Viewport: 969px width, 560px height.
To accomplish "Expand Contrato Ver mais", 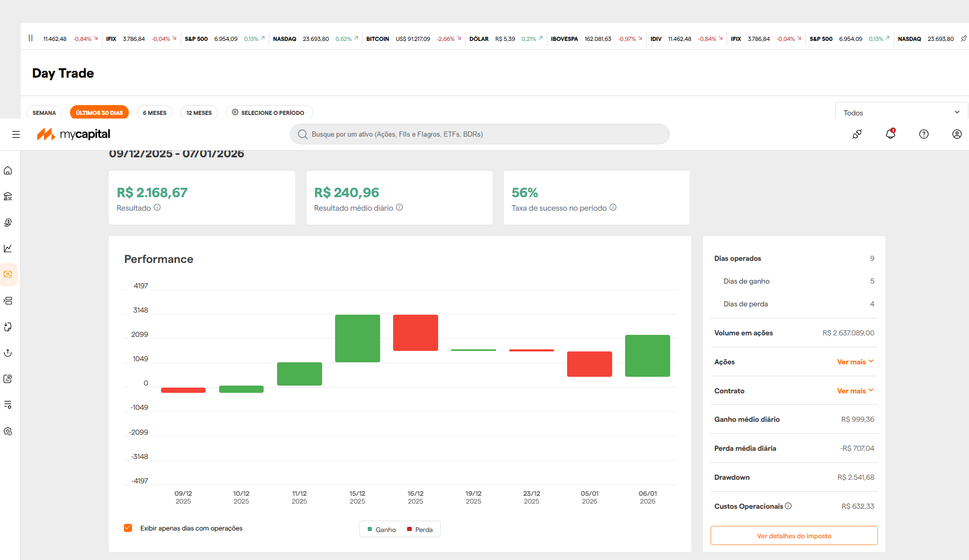I will (x=855, y=391).
